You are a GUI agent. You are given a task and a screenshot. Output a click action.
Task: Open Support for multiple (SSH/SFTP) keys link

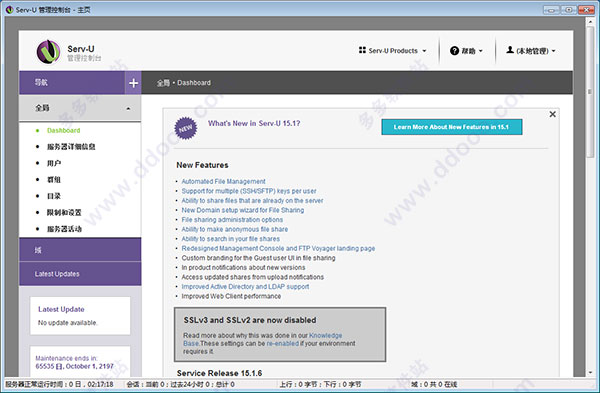tap(249, 191)
